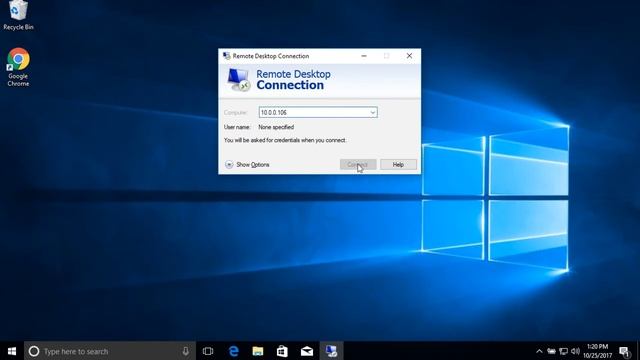Screen dimensions: 640x360
Task: Minimize the Remote Desktop Connection window
Action: point(364,56)
